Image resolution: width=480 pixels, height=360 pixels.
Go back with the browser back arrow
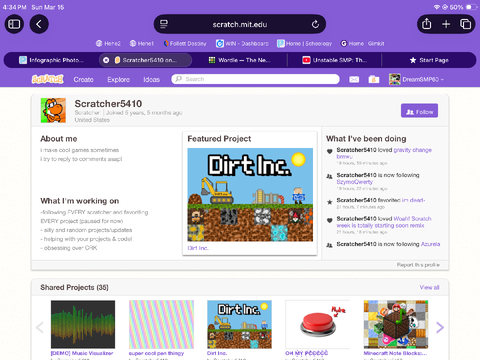(39, 24)
